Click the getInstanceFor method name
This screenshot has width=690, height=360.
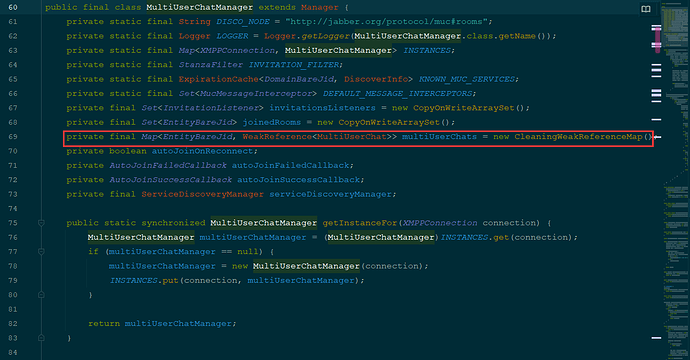coord(360,223)
